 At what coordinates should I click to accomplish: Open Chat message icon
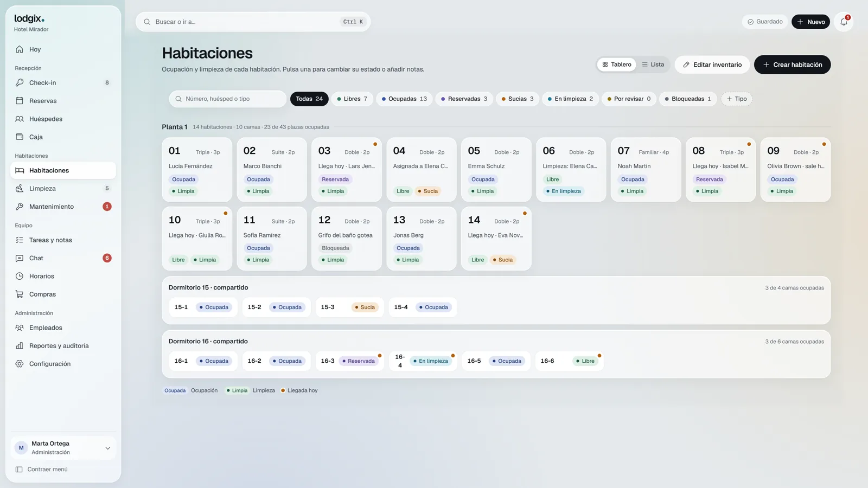[x=20, y=258]
